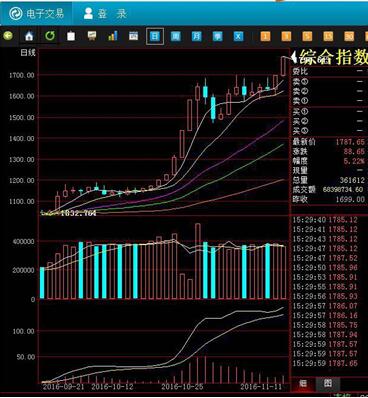Click the 登录 login button
Viewport: 368px width, 398px height.
point(105,14)
